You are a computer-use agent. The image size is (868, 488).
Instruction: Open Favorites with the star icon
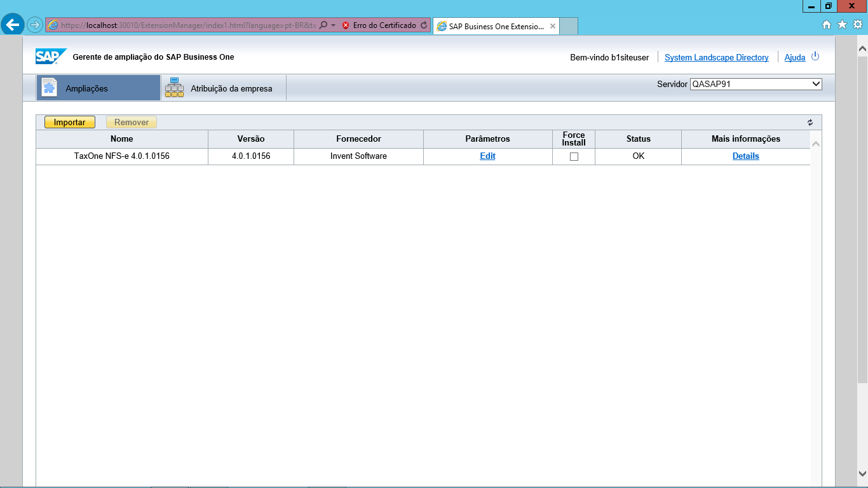point(842,25)
